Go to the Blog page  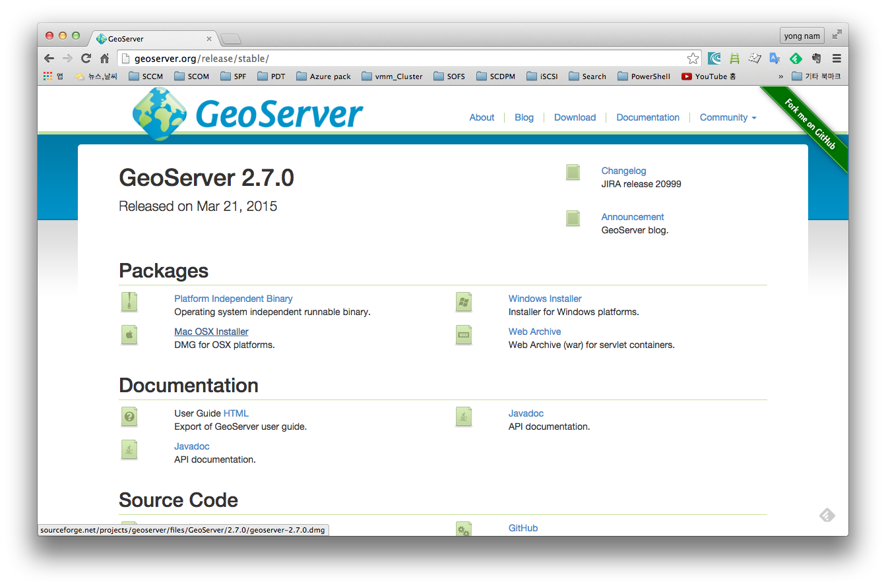[524, 117]
